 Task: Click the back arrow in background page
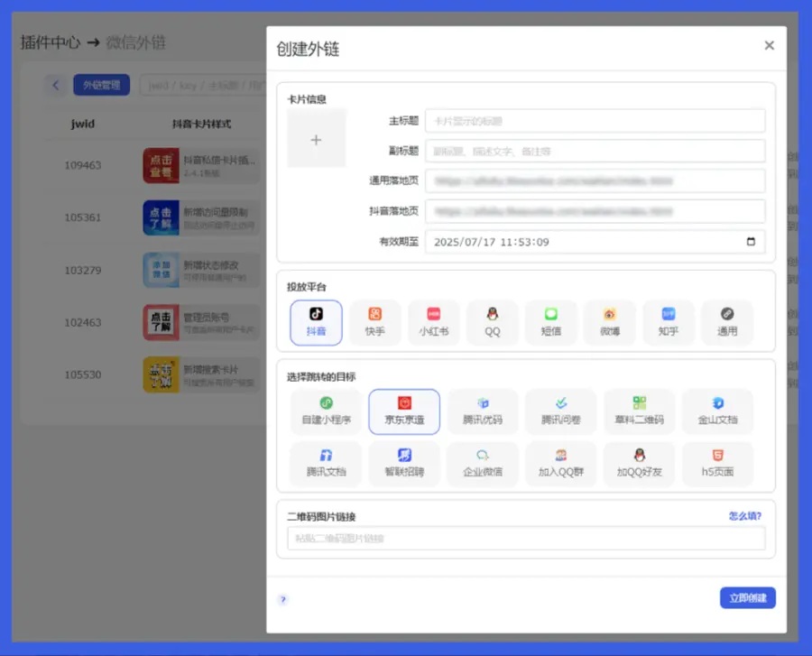pyautogui.click(x=56, y=85)
